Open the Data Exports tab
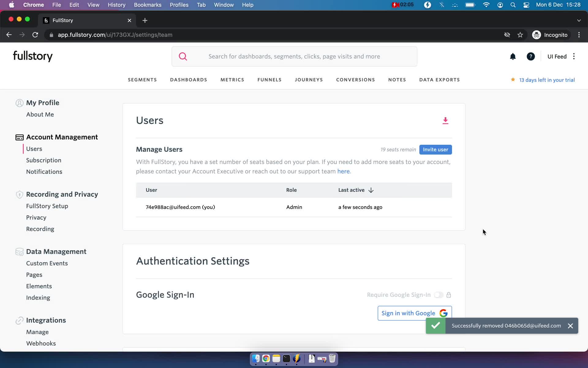Viewport: 588px width, 368px height. 439,80
